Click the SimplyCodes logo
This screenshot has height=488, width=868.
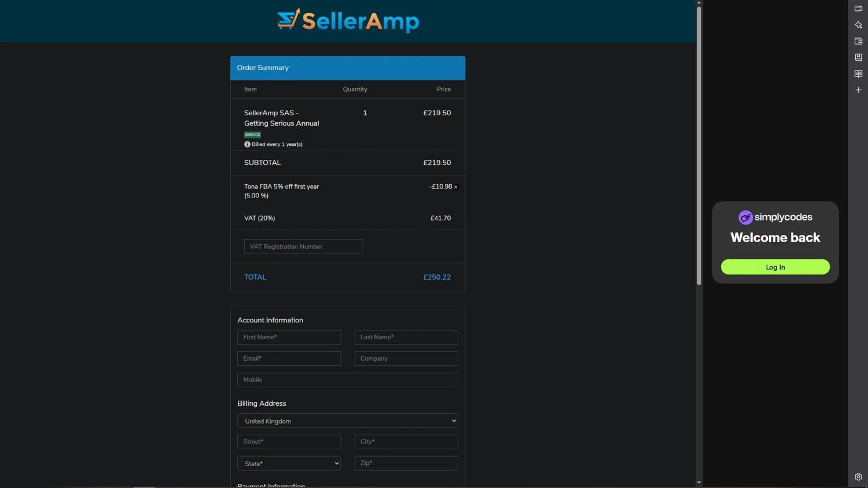[x=775, y=217]
